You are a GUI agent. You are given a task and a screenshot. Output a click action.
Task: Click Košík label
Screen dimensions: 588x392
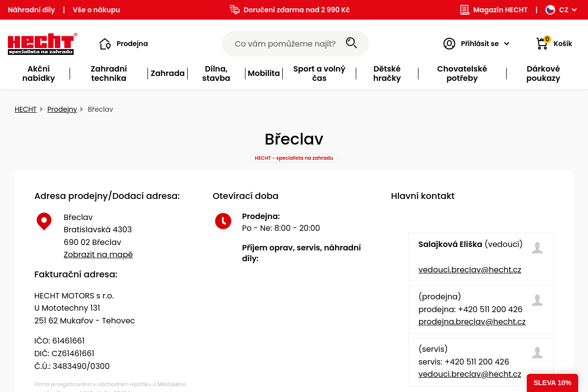(x=563, y=44)
